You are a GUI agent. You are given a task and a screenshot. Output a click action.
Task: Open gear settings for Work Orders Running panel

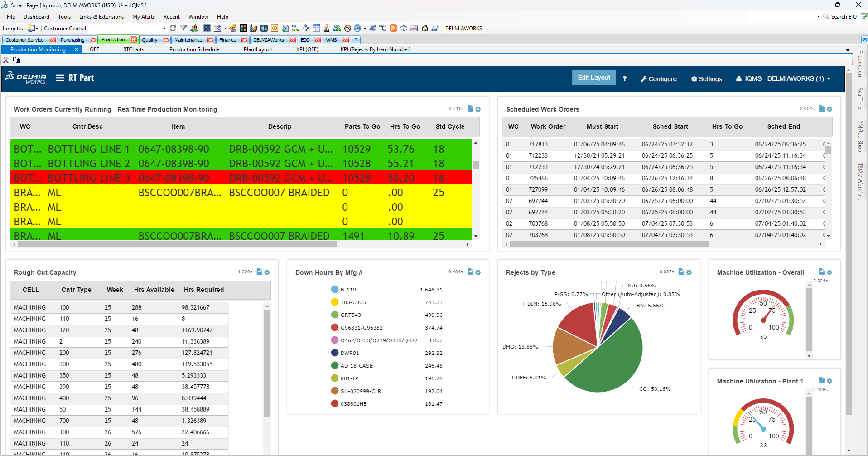478,109
